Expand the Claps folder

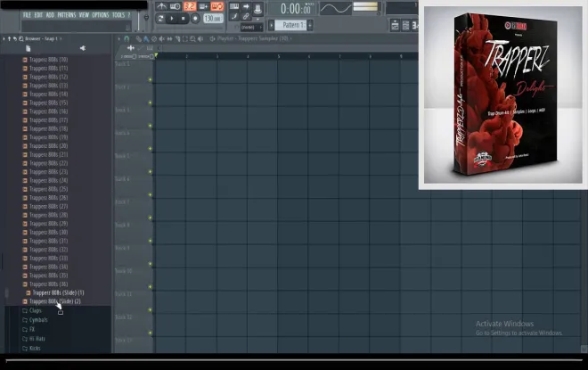click(x=36, y=310)
